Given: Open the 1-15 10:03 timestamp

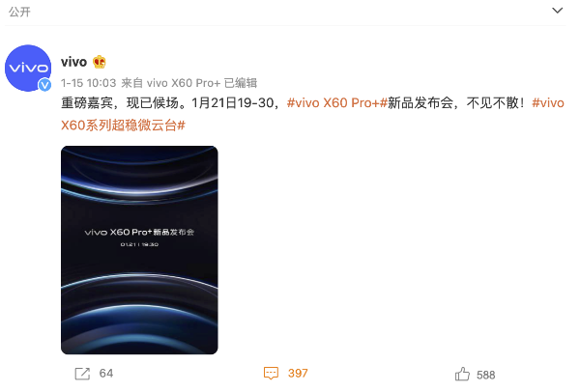Looking at the screenshot, I should pyautogui.click(x=89, y=83).
